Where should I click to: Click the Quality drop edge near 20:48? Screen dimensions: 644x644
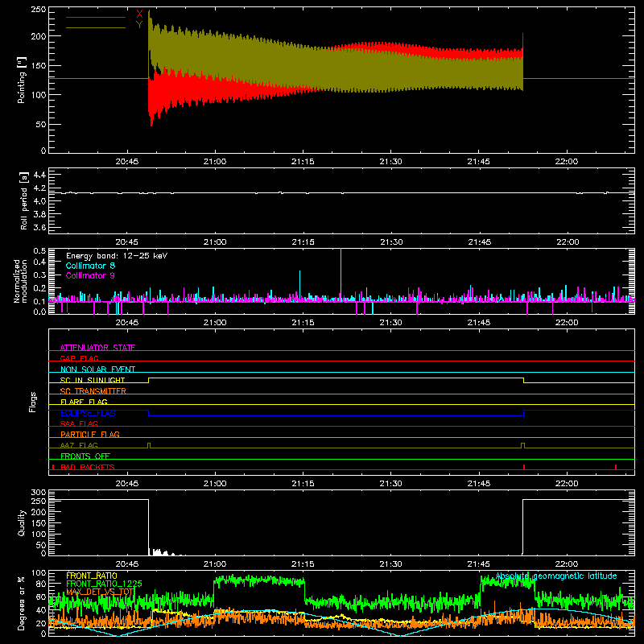coord(148,527)
